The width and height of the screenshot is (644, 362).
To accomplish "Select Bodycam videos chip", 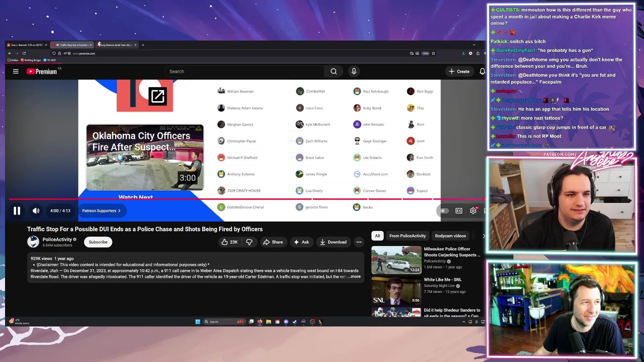I will tap(450, 236).
